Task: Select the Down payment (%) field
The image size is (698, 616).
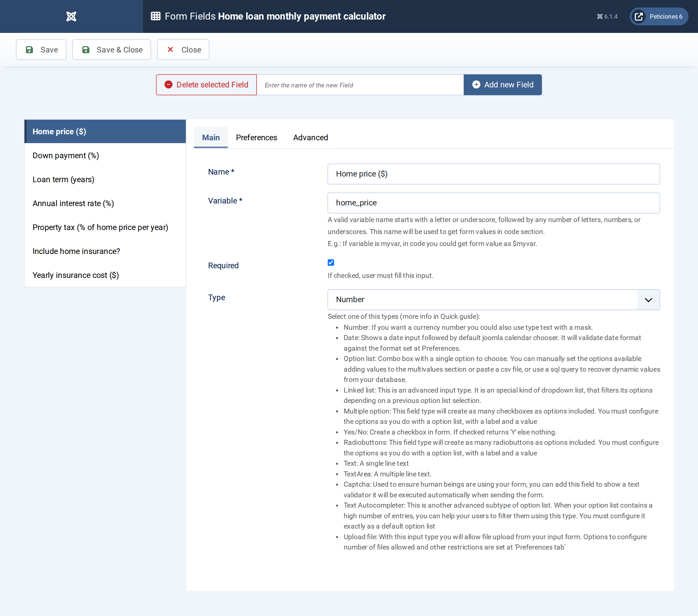Action: pyautogui.click(x=105, y=156)
